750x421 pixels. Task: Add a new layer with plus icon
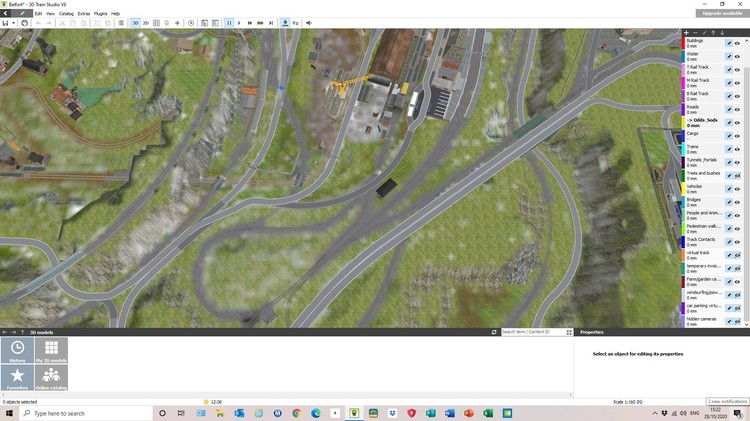coord(685,33)
